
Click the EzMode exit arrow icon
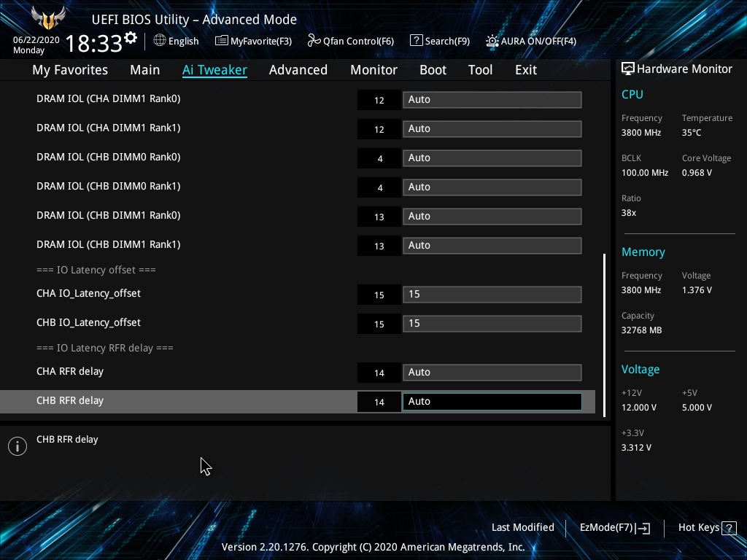[643, 528]
